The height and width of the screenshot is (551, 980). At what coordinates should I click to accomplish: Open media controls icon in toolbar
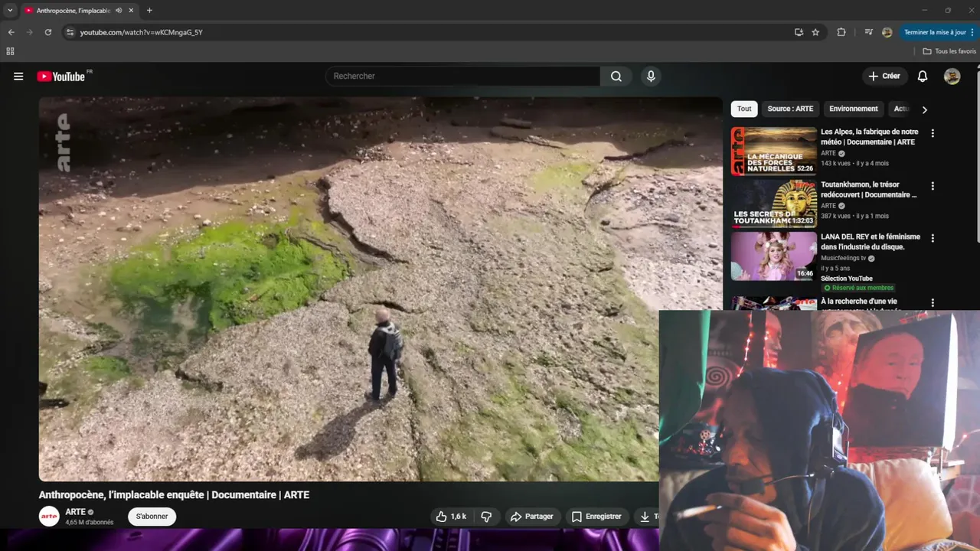[868, 32]
